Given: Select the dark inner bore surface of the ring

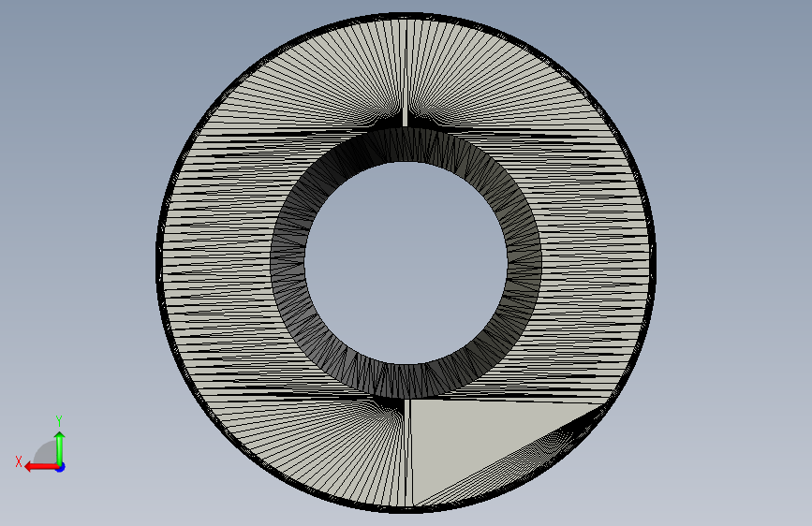Looking at the screenshot, I should tap(288, 261).
